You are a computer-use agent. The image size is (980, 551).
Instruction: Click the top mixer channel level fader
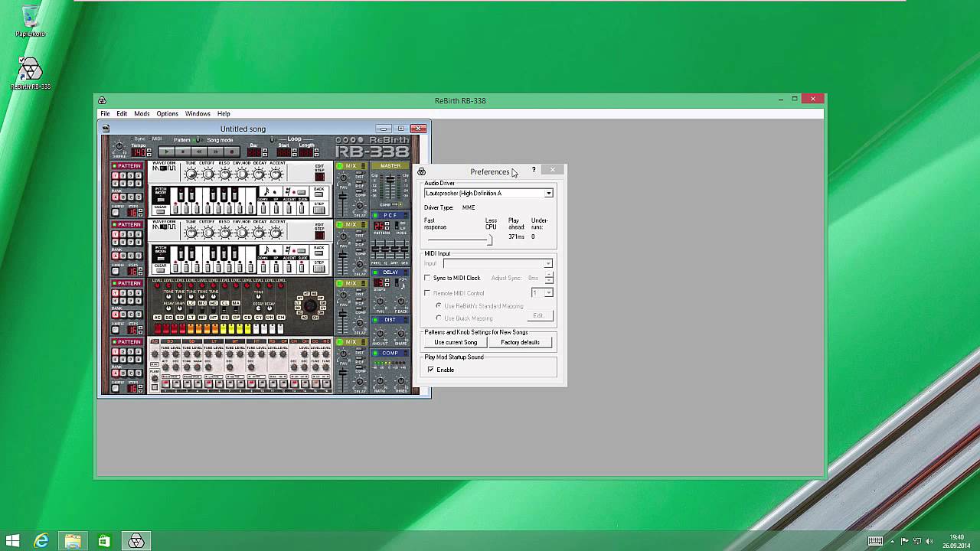[342, 197]
